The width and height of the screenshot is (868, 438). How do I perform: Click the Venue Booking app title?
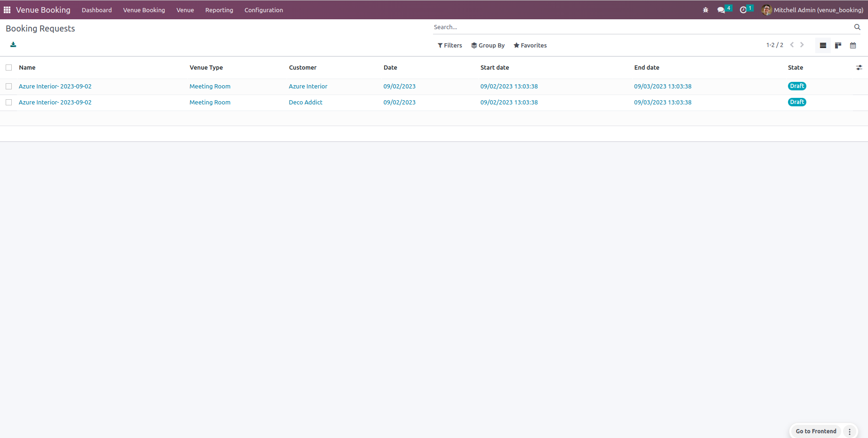point(43,10)
